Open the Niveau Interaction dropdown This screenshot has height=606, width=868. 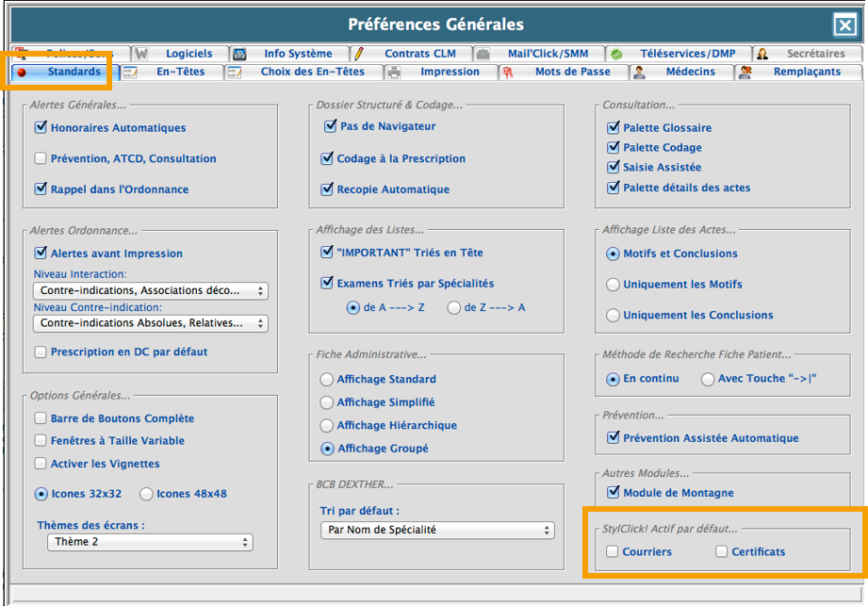[x=150, y=290]
